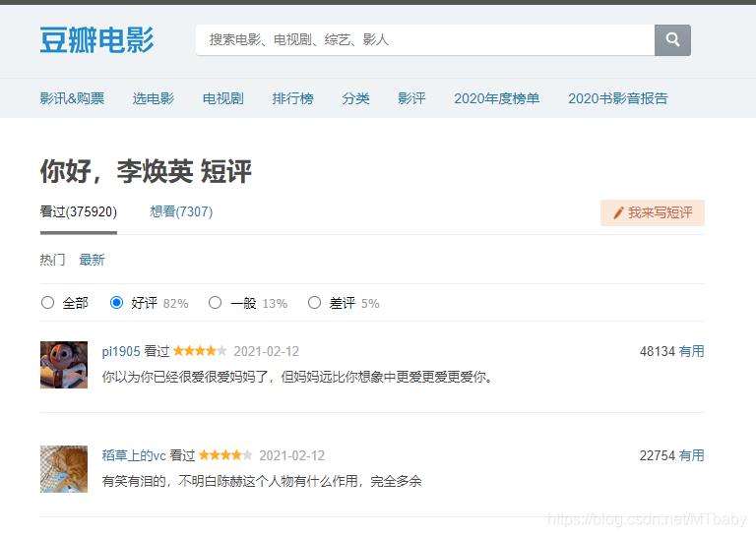This screenshot has height=537, width=756.
Task: Open pi1905's avatar thumbnail
Action: (64, 365)
